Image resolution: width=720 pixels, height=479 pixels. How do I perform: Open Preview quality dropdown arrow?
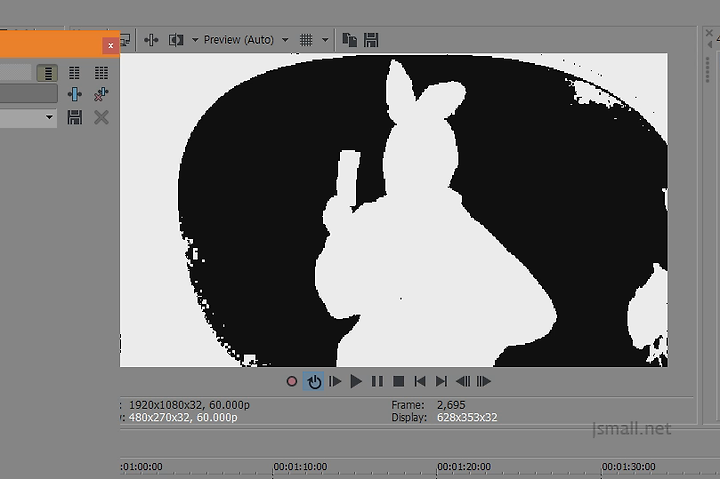tap(285, 40)
